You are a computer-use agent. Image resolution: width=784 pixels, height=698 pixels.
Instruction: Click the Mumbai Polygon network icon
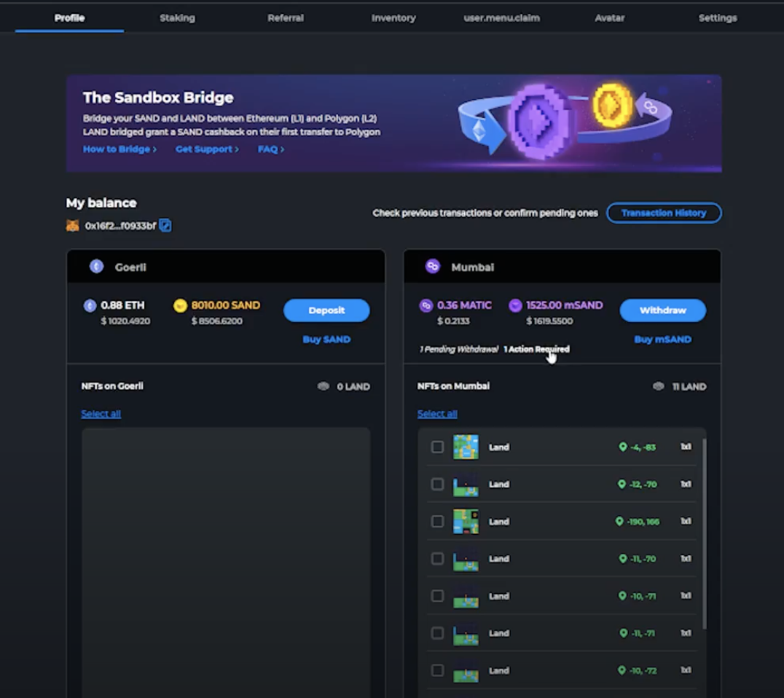click(433, 267)
